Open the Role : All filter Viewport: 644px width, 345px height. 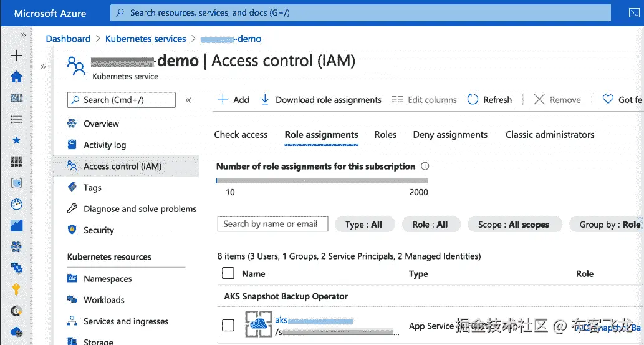[x=430, y=225]
